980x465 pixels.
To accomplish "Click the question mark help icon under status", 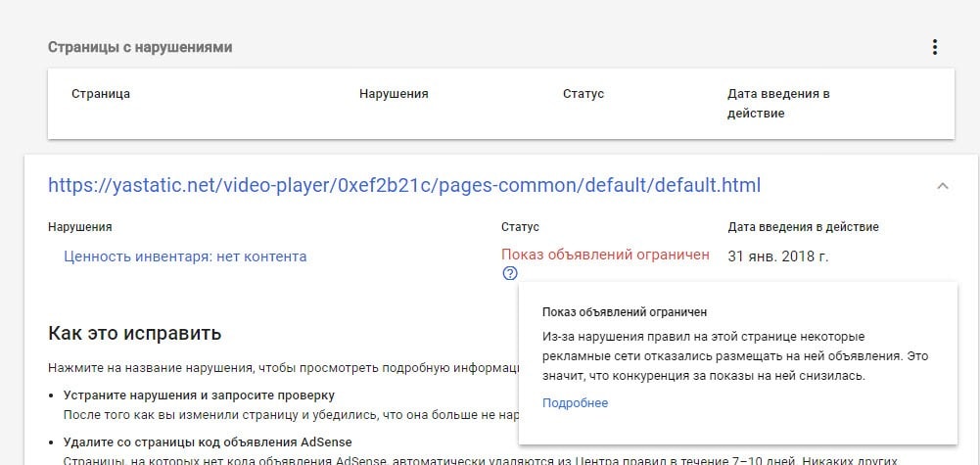I will click(x=509, y=274).
